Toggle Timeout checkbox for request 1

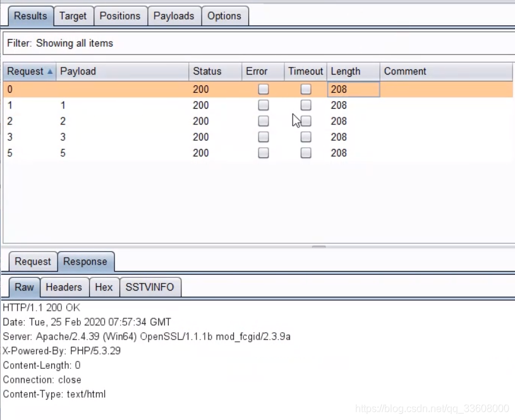point(306,105)
